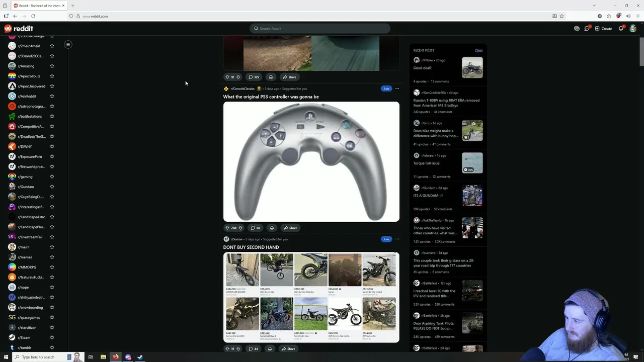
Task: Upvote the PS3 controller post
Action: 227,228
